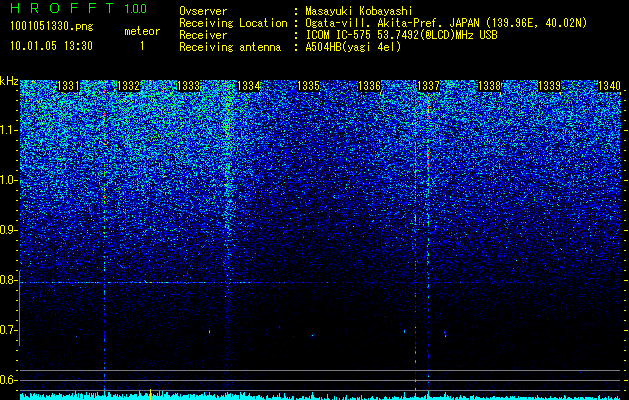Click the ICOM IC-575 receiver value
Viewport: 629px width, 400px height.
click(x=401, y=35)
